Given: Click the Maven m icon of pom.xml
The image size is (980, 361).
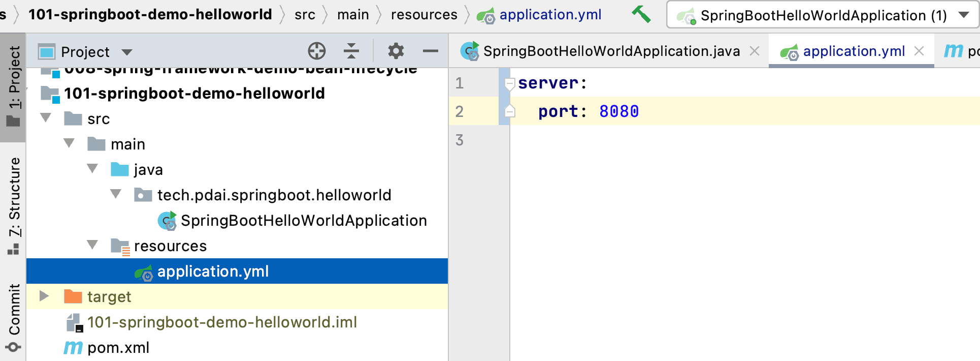Looking at the screenshot, I should tap(73, 348).
